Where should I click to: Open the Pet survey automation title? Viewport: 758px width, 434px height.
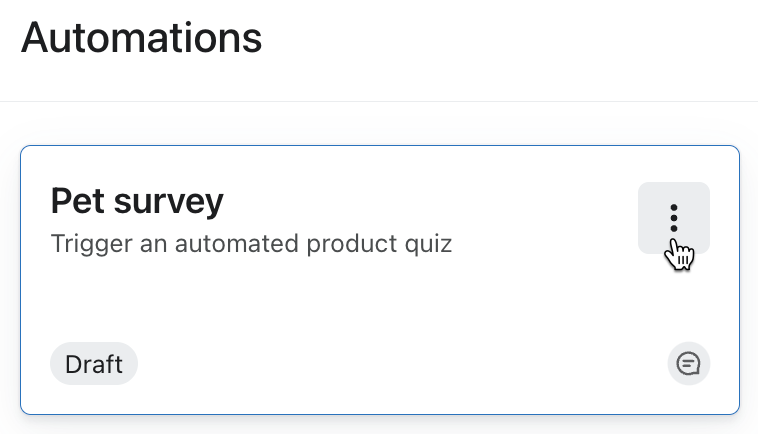pyautogui.click(x=137, y=201)
